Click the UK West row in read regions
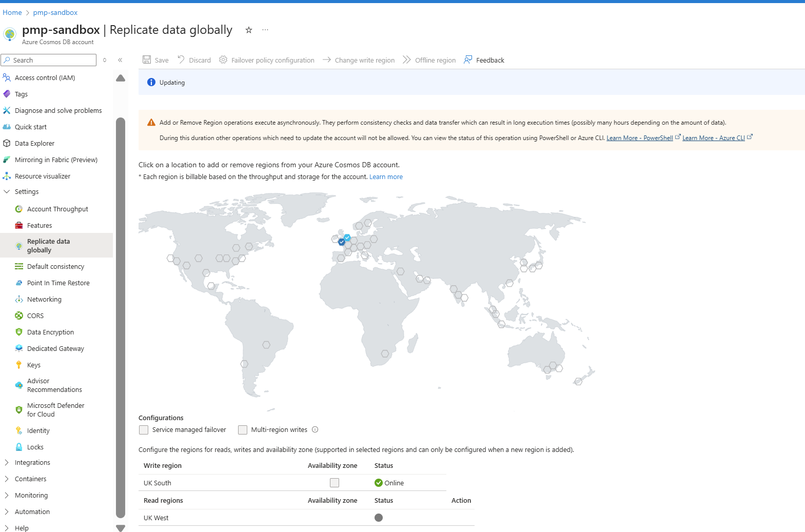The image size is (805, 532). point(306,518)
